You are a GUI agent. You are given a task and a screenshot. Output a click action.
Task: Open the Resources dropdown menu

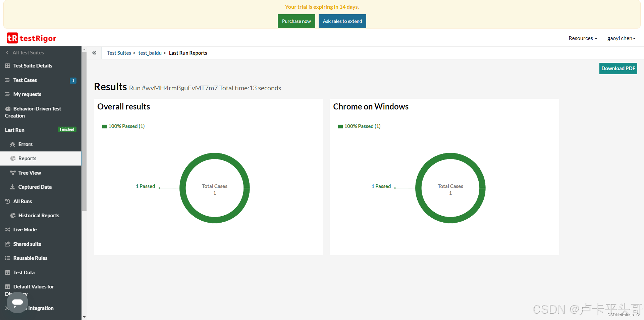583,38
